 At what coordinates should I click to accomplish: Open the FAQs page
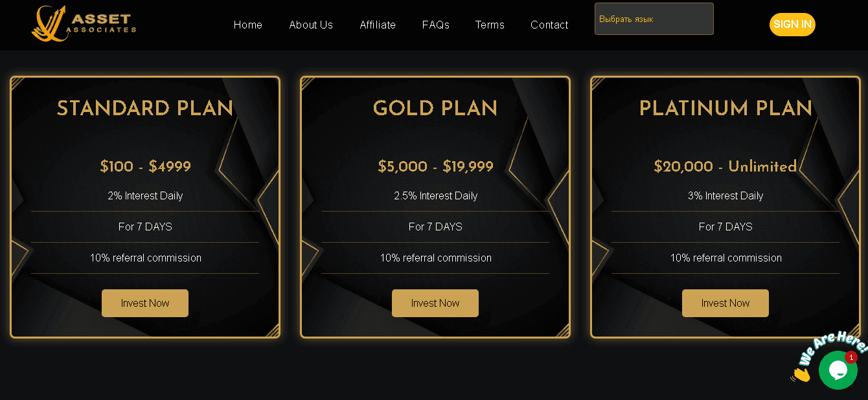(435, 25)
